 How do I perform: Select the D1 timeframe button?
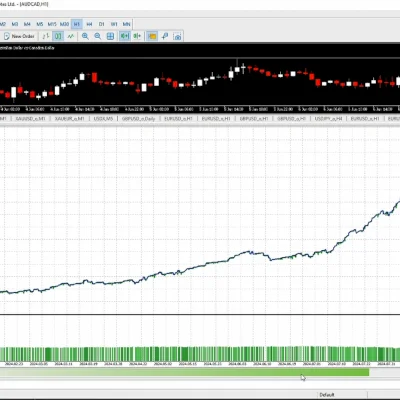pos(102,24)
